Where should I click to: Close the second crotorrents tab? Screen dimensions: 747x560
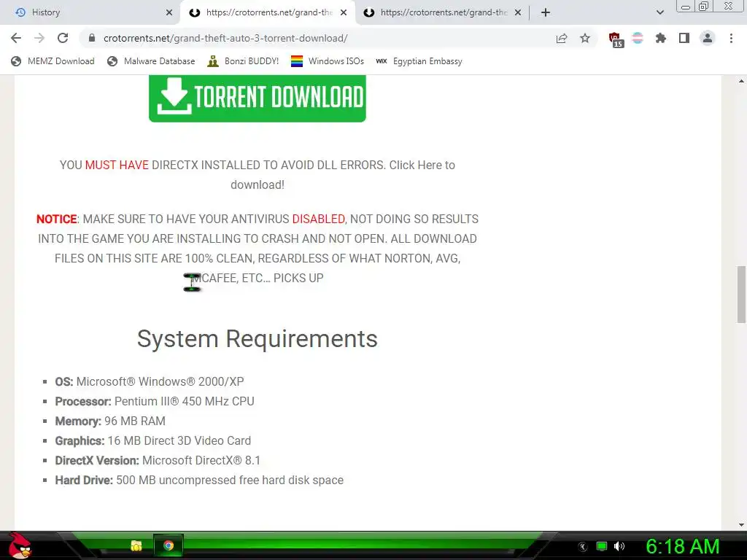click(x=518, y=12)
